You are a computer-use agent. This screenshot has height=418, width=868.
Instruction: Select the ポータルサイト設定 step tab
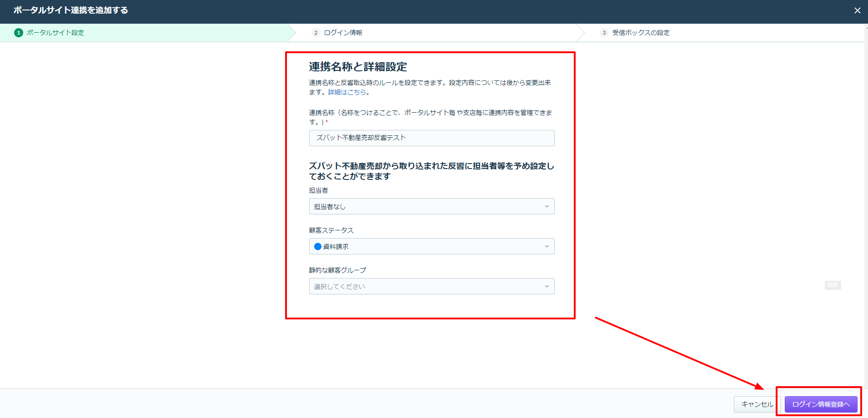pos(55,33)
